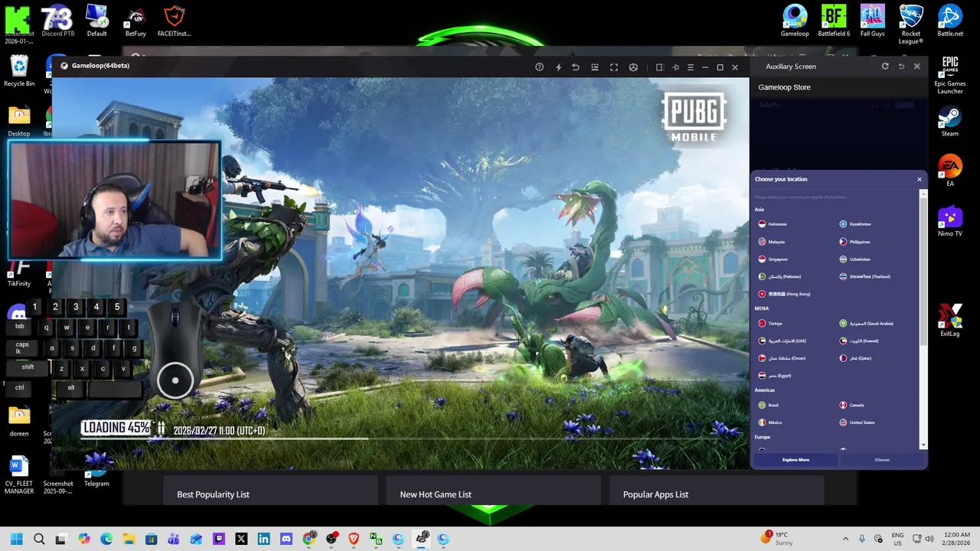980x551 pixels.
Task: Open the Gameloop Store tab
Action: point(784,87)
